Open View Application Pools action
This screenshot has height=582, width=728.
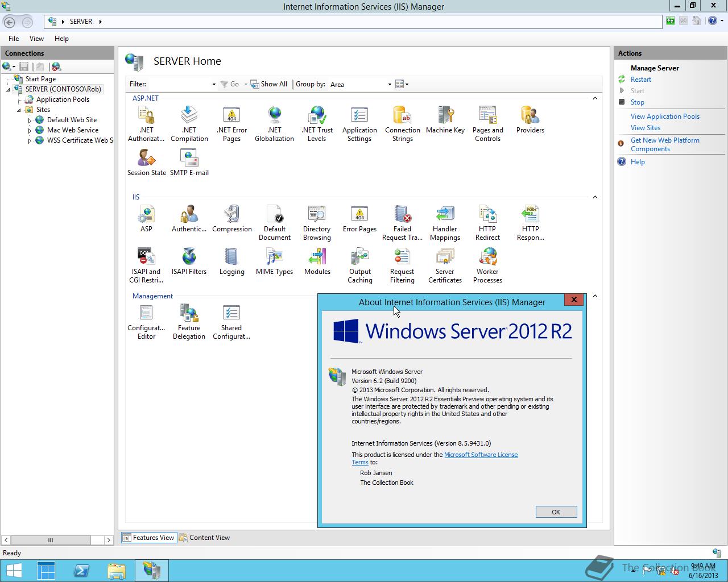click(x=665, y=117)
